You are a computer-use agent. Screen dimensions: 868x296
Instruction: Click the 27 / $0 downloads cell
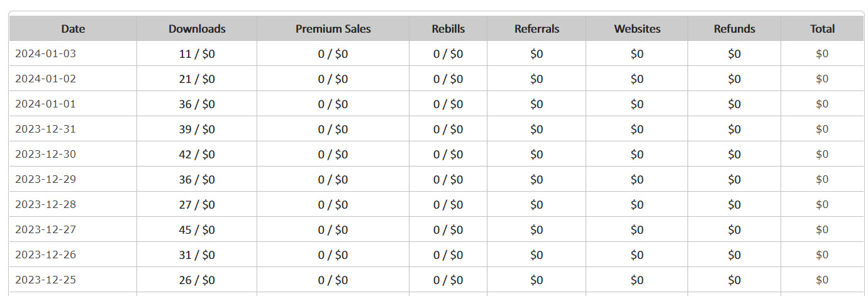(x=197, y=204)
